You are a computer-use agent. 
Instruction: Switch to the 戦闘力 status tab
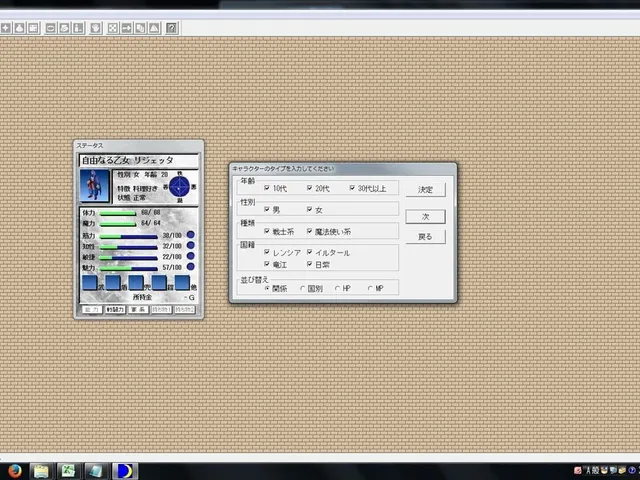(115, 310)
